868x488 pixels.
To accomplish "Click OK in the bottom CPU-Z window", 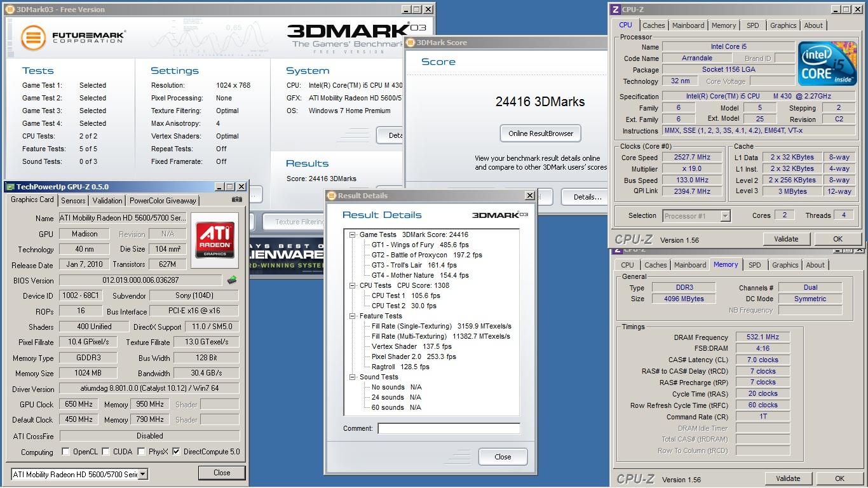I will click(x=839, y=478).
